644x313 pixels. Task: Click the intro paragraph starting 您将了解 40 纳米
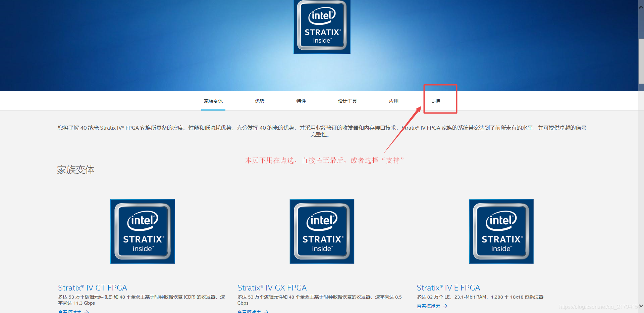point(322,131)
